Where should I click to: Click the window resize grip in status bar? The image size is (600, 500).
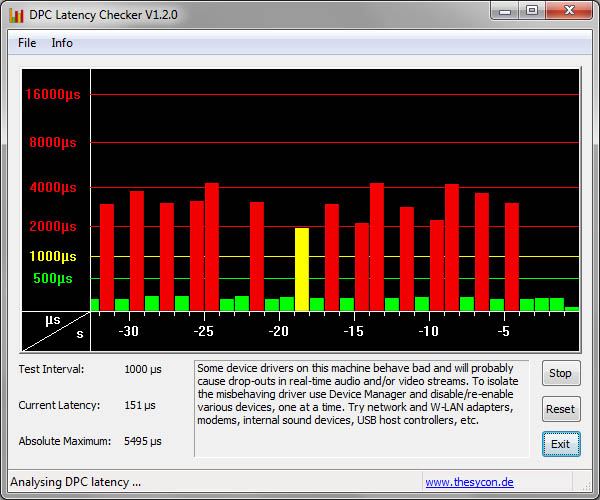[586, 485]
